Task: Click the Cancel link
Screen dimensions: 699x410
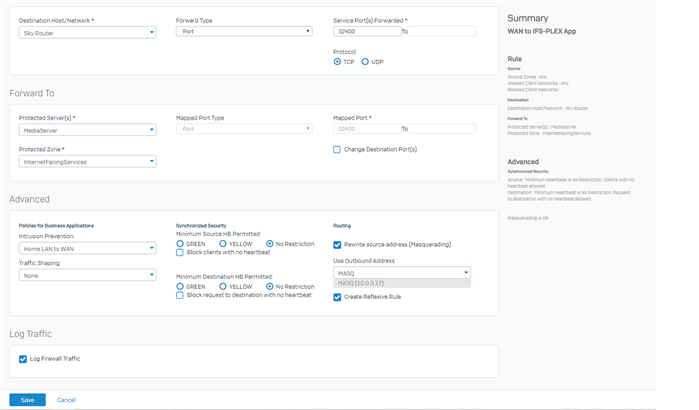Action: pyautogui.click(x=66, y=400)
